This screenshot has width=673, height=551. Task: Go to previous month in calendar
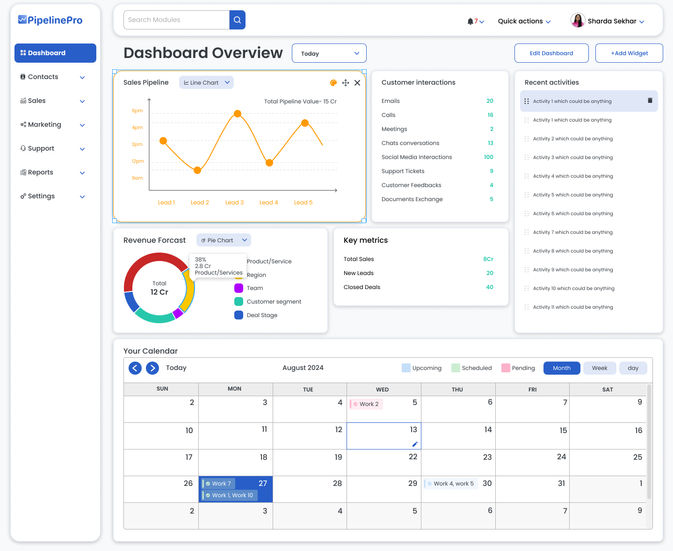(x=135, y=368)
